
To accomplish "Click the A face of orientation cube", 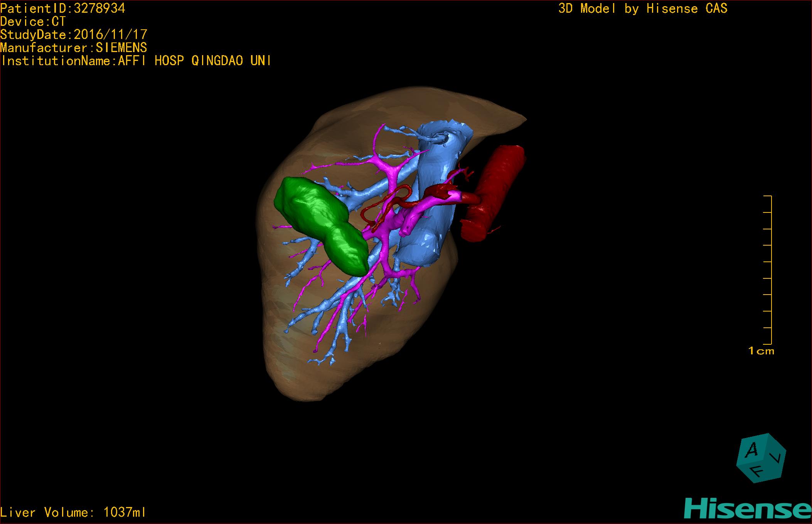I will pos(752,450).
